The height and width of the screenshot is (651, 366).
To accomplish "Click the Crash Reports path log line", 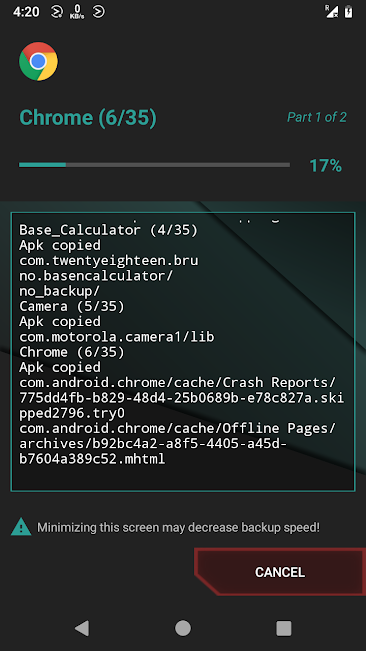I will 181,398.
